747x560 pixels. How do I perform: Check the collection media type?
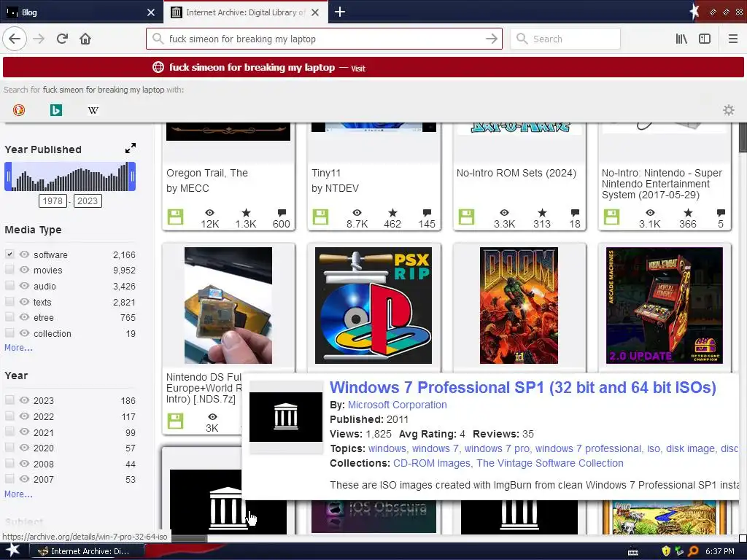coord(9,332)
